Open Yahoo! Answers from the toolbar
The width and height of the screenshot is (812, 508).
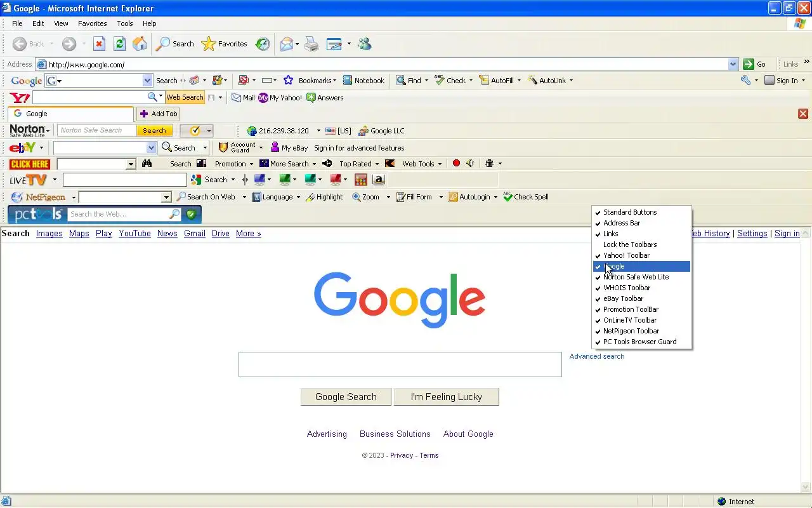click(325, 98)
